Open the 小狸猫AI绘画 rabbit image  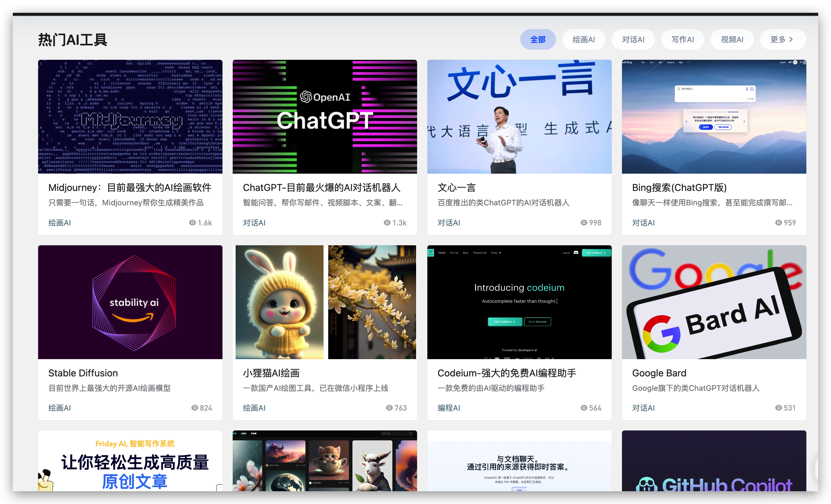coord(325,302)
